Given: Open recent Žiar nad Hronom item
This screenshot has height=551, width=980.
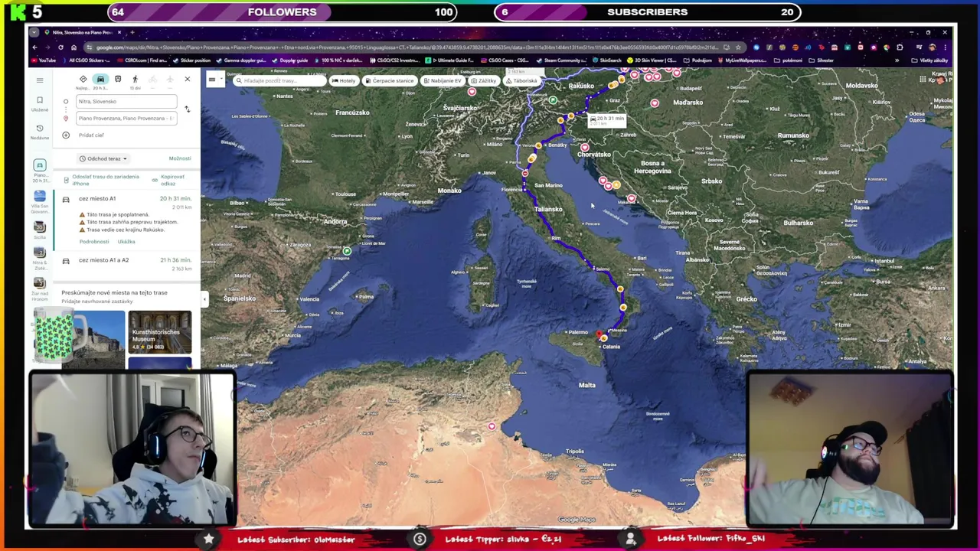Looking at the screenshot, I should tap(40, 289).
